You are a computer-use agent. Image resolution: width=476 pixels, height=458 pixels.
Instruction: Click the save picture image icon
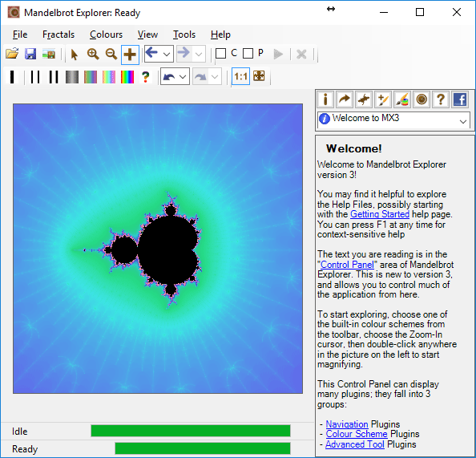click(x=49, y=54)
